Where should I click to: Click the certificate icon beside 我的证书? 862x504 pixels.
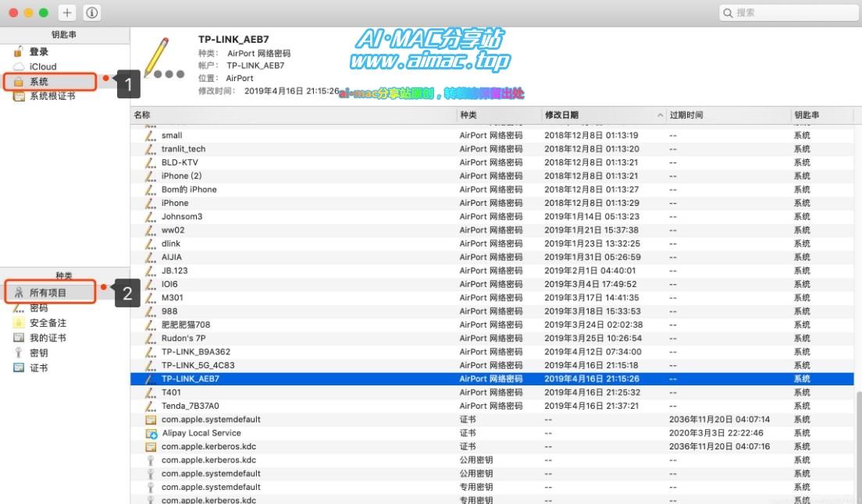point(19,338)
